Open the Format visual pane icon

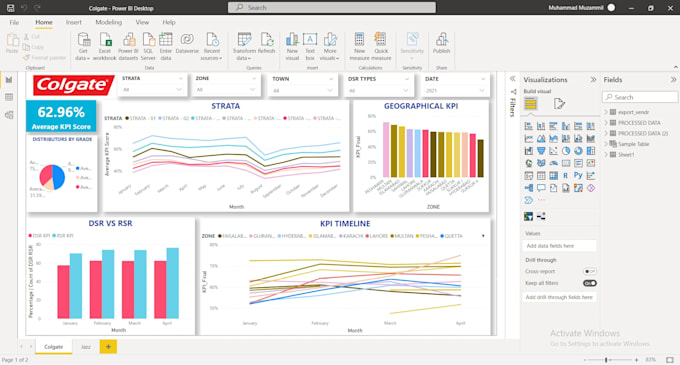[x=559, y=104]
